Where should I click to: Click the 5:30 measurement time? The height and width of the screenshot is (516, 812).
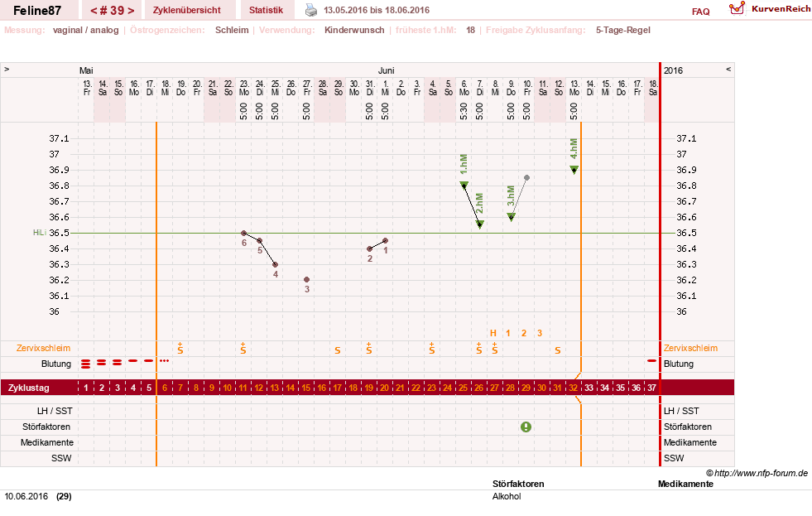click(x=464, y=111)
